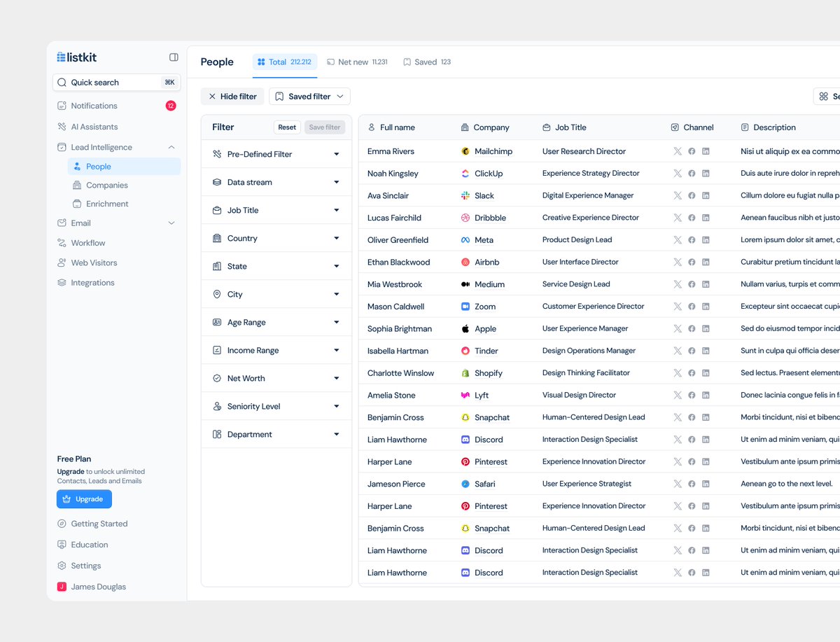Open Ava Sinclair's LinkedIn channel icon
The image size is (840, 642).
click(x=706, y=195)
